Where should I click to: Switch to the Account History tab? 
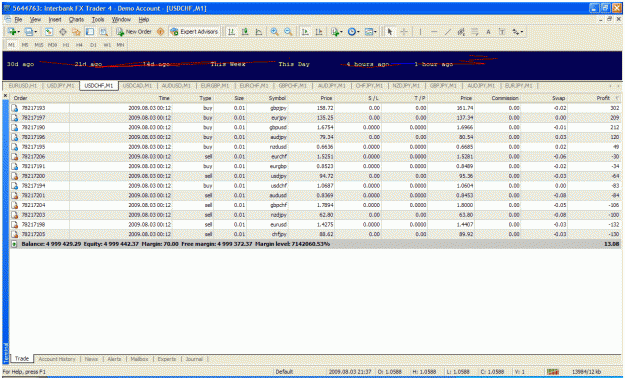57,359
